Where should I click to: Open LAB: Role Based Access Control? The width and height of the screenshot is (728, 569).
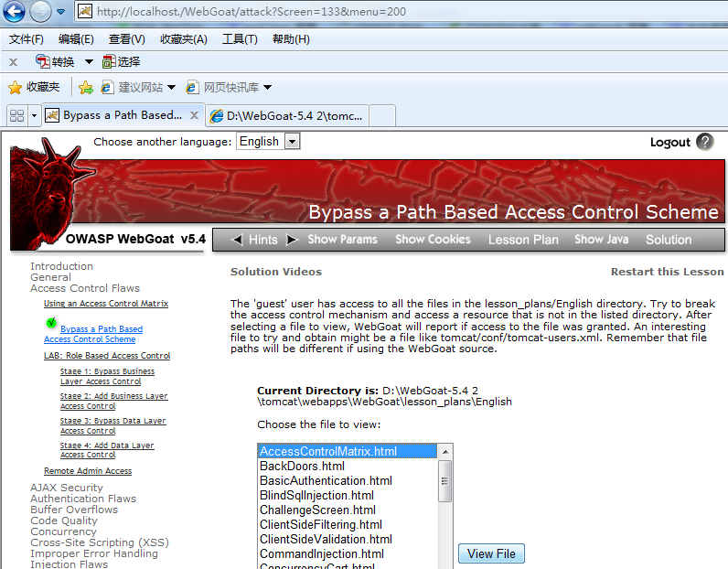[x=107, y=355]
